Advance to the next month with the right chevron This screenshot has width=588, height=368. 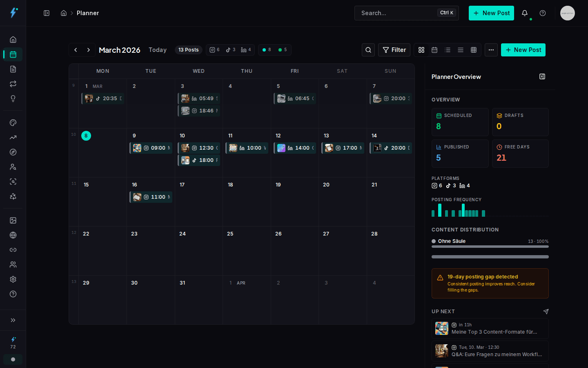pos(89,50)
